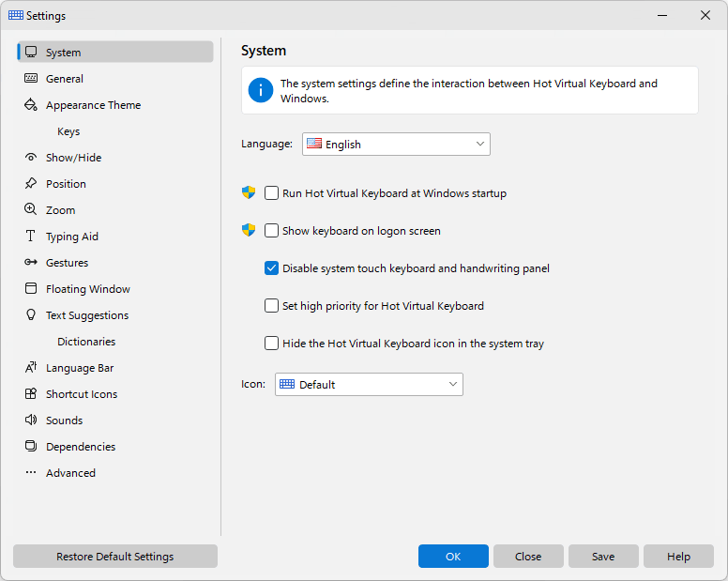Image resolution: width=728 pixels, height=581 pixels.
Task: Select Show/Hide in sidebar
Action: pos(115,158)
